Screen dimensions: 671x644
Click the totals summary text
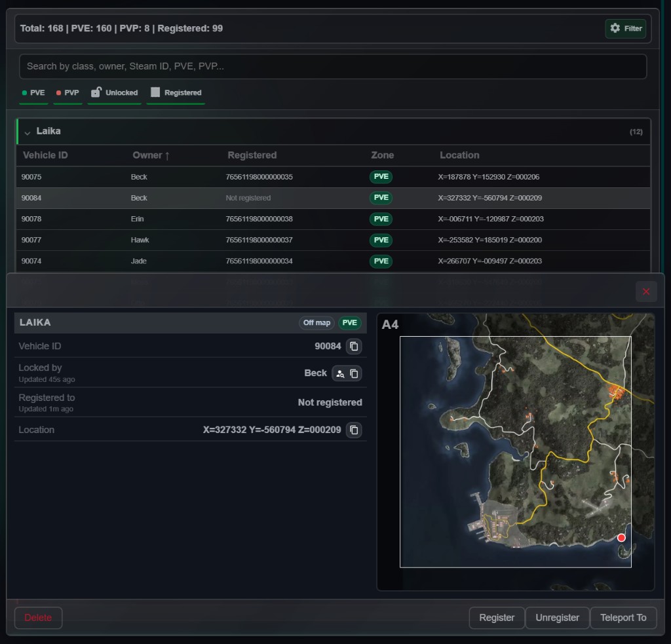click(x=121, y=28)
